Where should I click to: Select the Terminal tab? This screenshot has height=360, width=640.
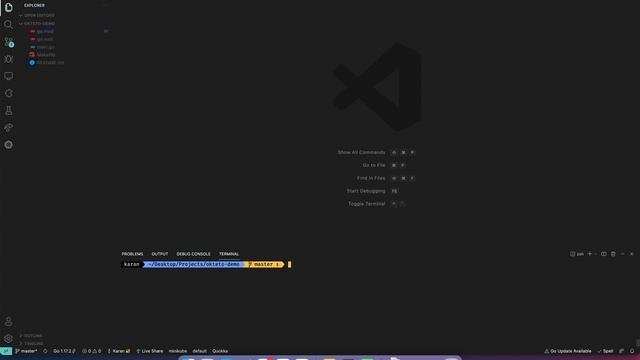tap(229, 254)
